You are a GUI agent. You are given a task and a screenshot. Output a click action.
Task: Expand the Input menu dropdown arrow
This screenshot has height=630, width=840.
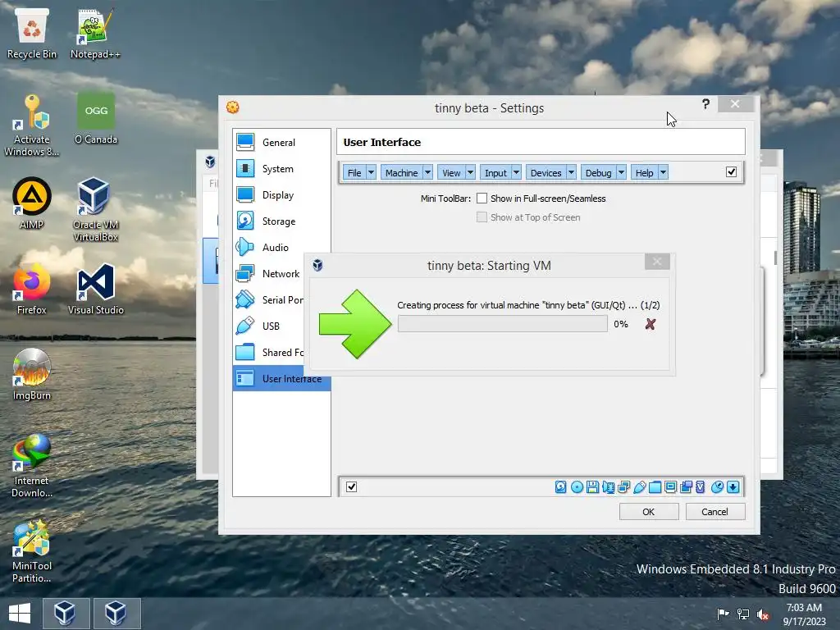click(x=517, y=172)
